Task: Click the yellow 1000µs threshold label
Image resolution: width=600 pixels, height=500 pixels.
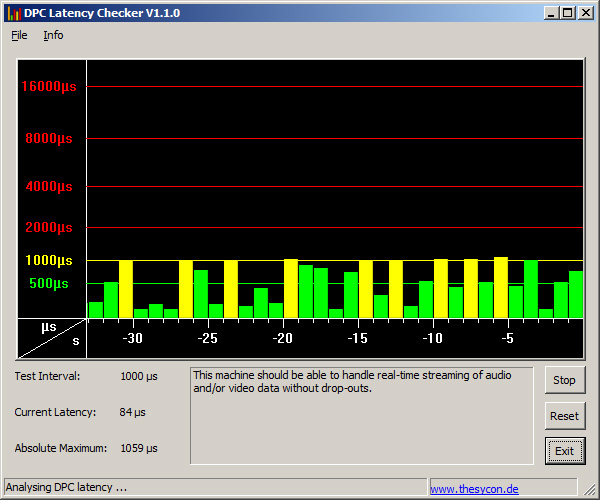Action: [x=49, y=261]
